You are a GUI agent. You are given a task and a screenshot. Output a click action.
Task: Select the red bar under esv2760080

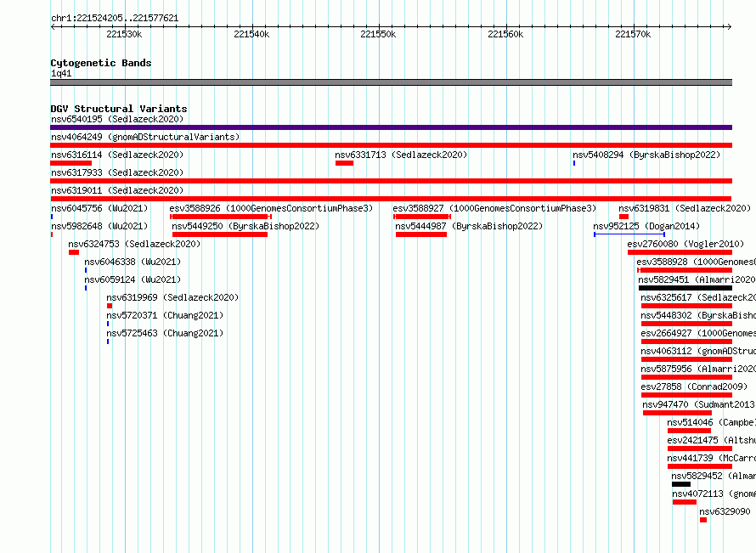(x=680, y=252)
